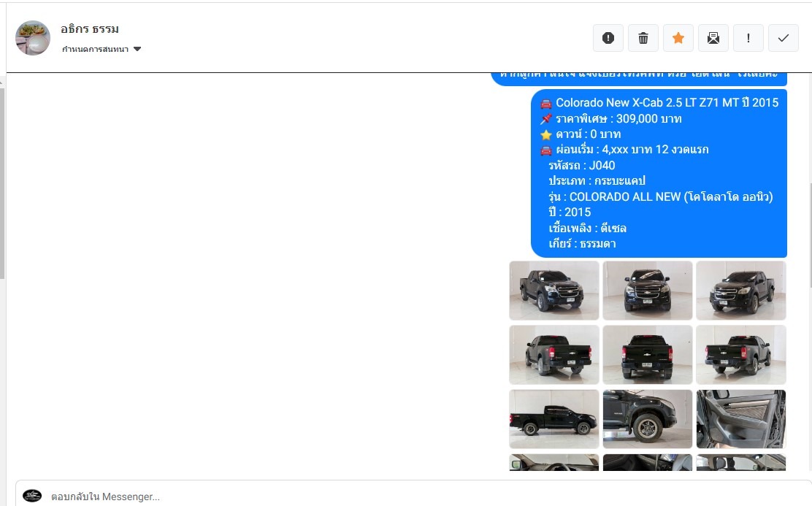
Task: Open page avatar icon beside reply box
Action: (x=32, y=496)
